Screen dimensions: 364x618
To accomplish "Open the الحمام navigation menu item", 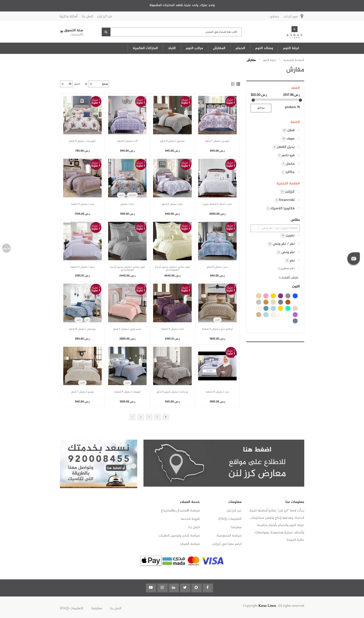I will tap(240, 48).
